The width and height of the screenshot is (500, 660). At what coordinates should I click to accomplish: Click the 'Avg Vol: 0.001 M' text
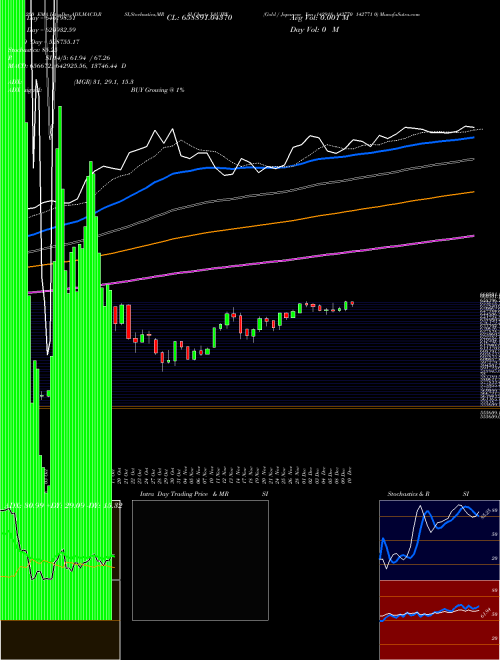[x=320, y=18]
